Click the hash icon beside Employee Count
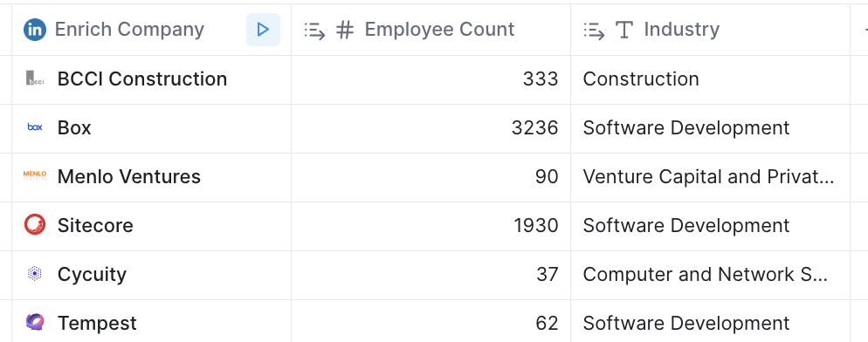Image resolution: width=868 pixels, height=342 pixels. [x=345, y=30]
